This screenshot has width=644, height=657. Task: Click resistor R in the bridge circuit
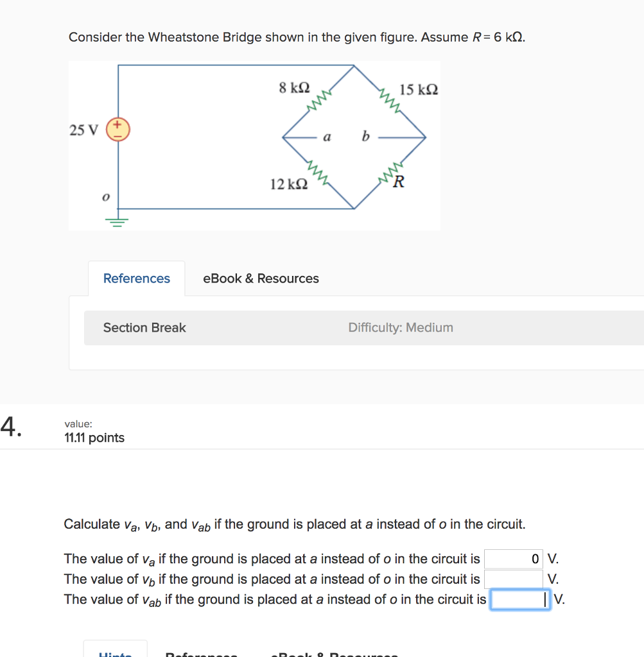click(x=388, y=171)
